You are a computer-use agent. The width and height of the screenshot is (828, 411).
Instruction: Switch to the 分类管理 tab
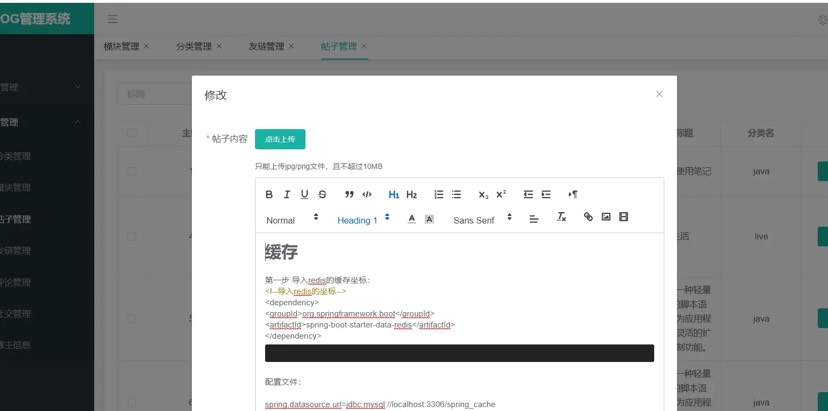point(193,46)
